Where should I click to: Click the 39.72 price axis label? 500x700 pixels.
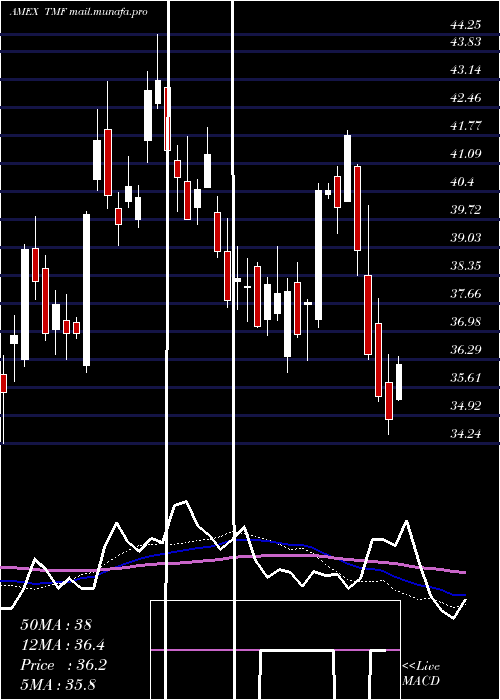coord(466,210)
